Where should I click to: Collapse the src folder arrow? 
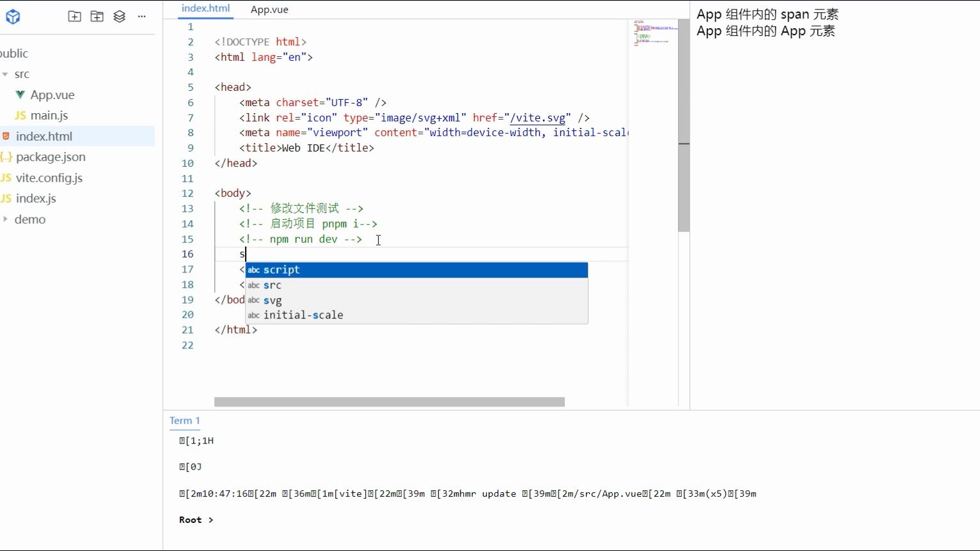pos(5,74)
